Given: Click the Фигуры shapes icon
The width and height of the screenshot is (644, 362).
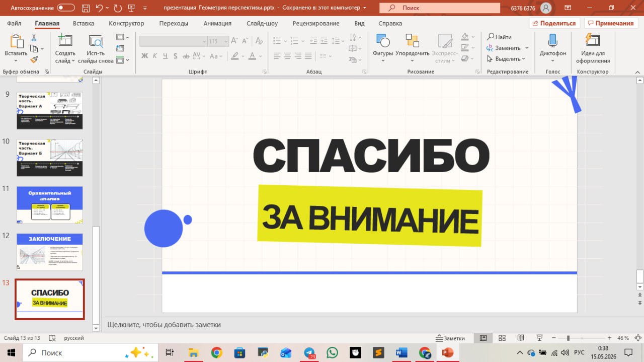Looking at the screenshot, I should [383, 41].
